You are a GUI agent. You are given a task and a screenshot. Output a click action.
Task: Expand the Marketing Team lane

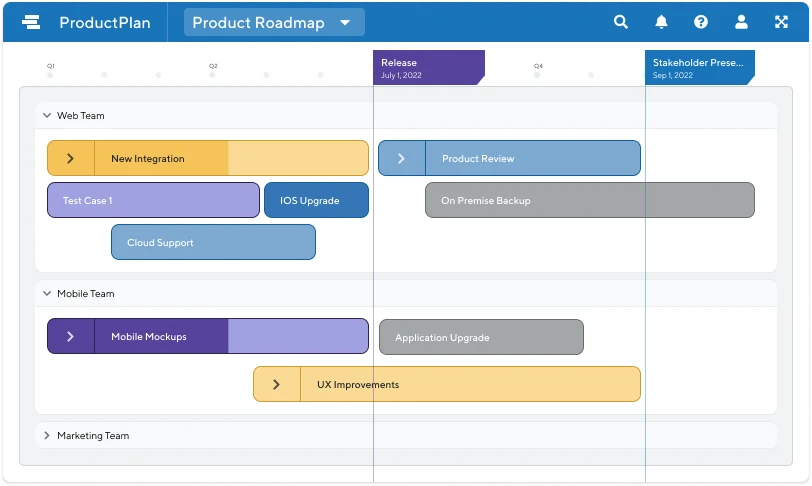pos(47,435)
